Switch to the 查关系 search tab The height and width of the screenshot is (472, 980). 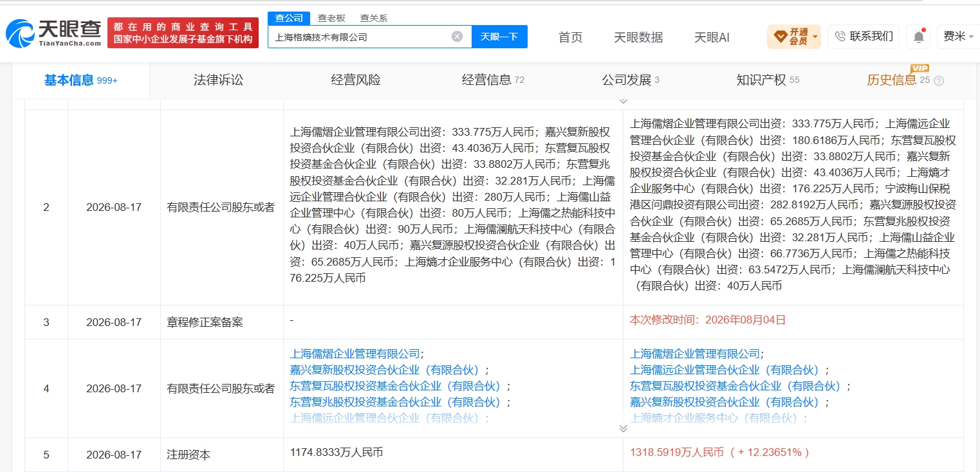[x=373, y=18]
